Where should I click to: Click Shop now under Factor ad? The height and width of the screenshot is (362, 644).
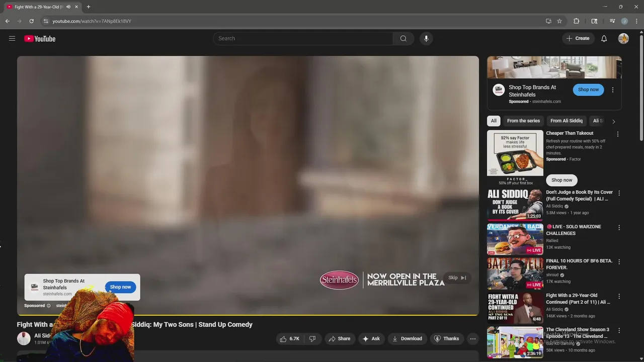click(561, 180)
